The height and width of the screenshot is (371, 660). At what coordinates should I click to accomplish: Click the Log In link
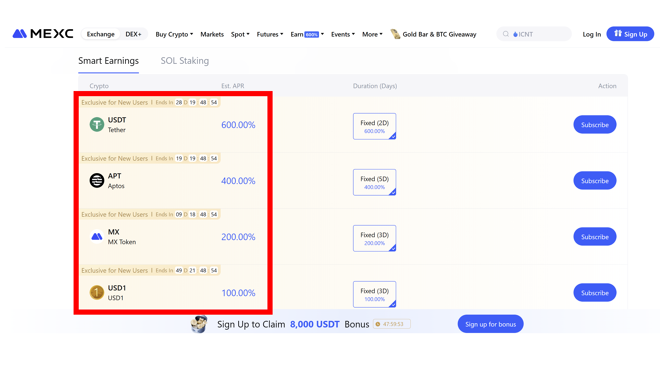(591, 34)
